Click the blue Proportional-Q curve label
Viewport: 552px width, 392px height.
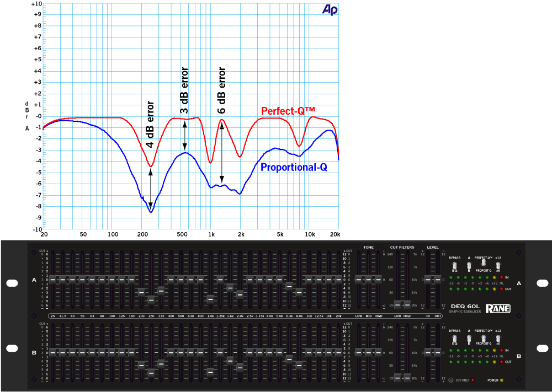click(294, 167)
